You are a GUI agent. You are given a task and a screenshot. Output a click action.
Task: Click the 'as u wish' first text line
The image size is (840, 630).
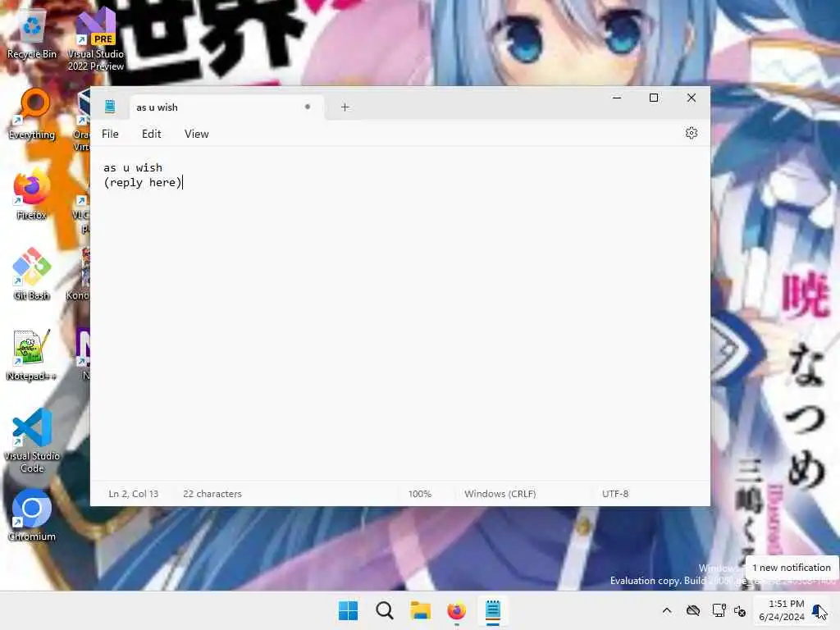(x=133, y=167)
